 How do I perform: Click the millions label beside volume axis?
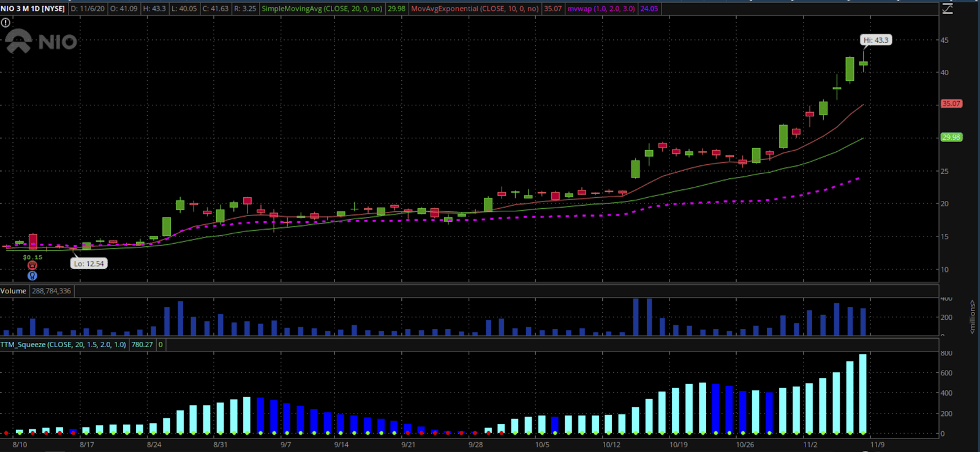(x=972, y=317)
